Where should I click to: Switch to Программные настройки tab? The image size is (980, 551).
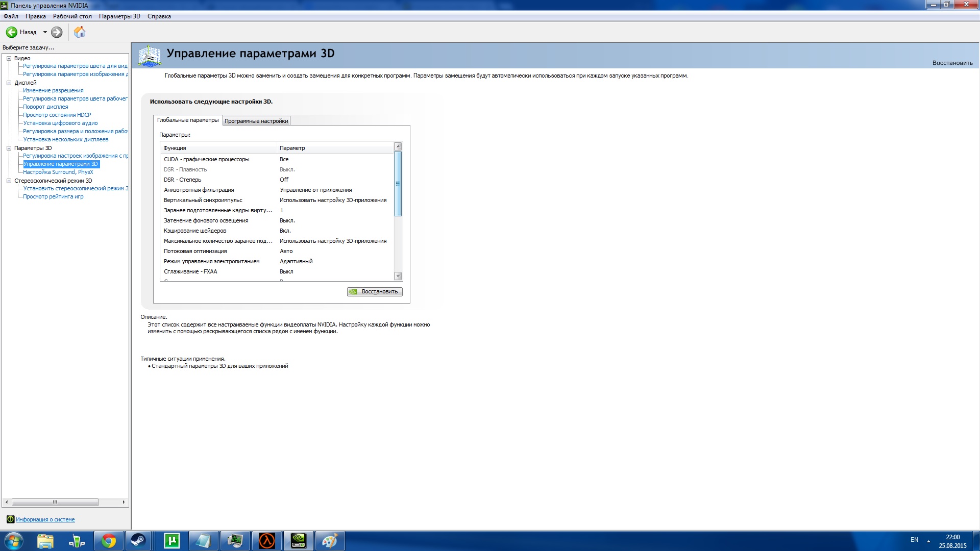[256, 121]
